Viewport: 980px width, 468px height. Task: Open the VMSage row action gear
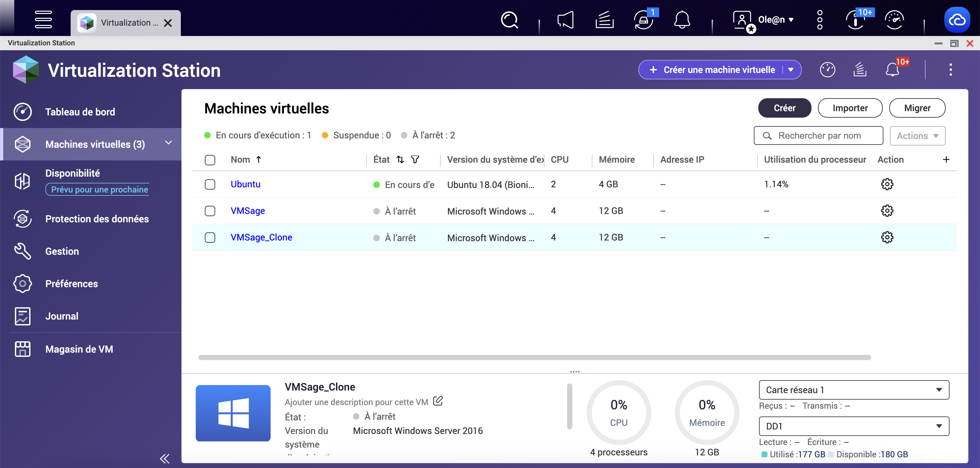887,211
